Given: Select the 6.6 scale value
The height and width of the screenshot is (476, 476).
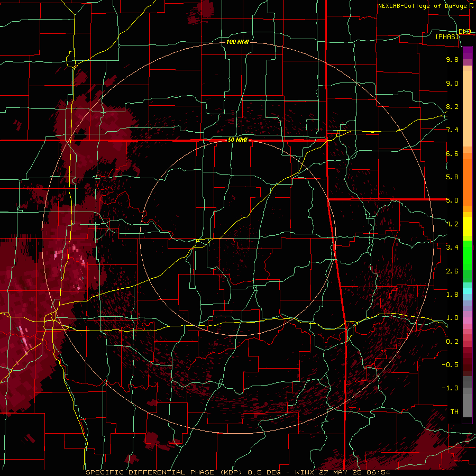Looking at the screenshot, I should [x=452, y=153].
